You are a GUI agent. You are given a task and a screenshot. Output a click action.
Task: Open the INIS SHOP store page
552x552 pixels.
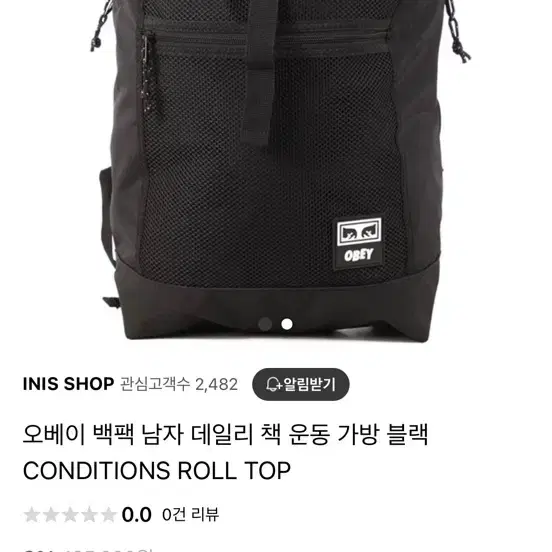(x=68, y=384)
